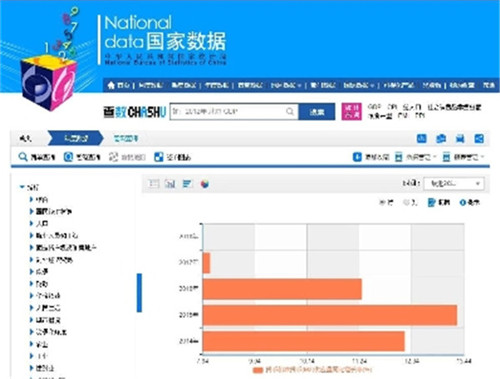Select the horizontal bar chart icon
The width and height of the screenshot is (500, 379).
pyautogui.click(x=187, y=183)
